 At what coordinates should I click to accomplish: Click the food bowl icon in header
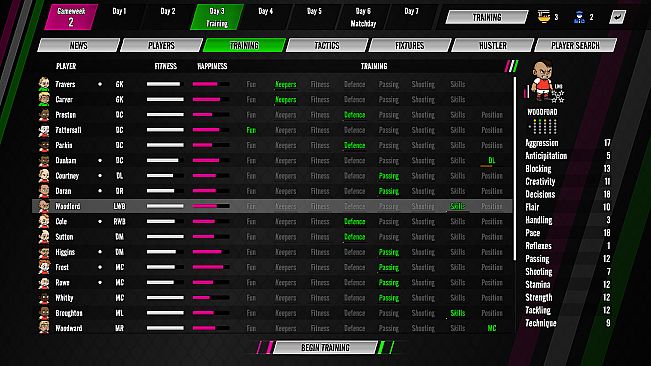pyautogui.click(x=544, y=17)
